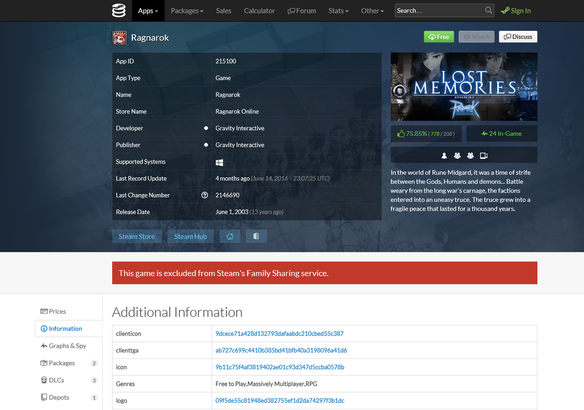Switch to the Prices tab

point(68,311)
